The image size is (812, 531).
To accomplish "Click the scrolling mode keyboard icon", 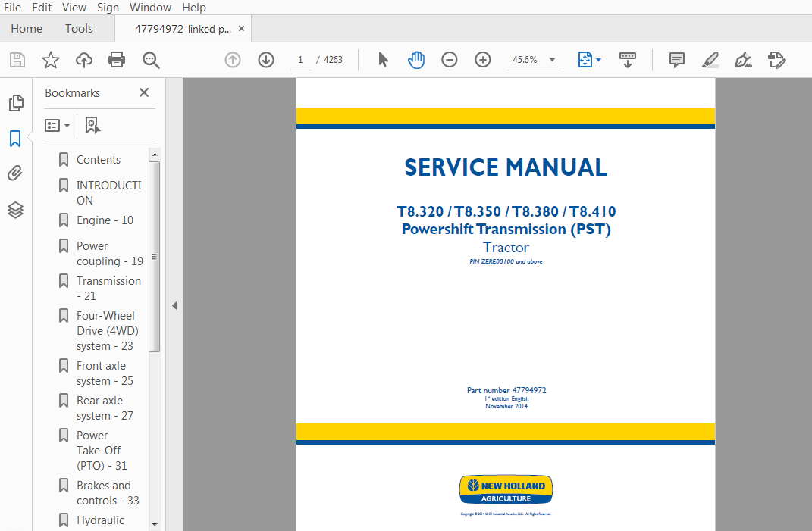I will pyautogui.click(x=627, y=60).
